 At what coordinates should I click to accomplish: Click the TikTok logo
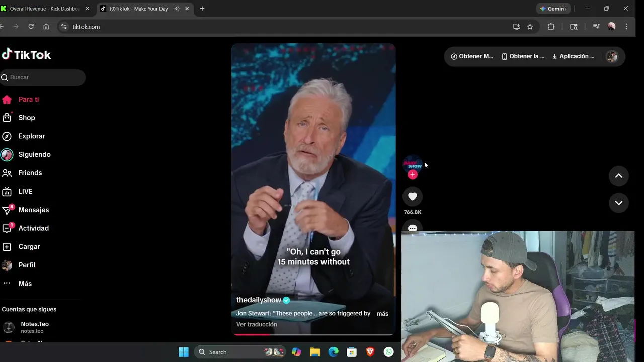(x=26, y=55)
